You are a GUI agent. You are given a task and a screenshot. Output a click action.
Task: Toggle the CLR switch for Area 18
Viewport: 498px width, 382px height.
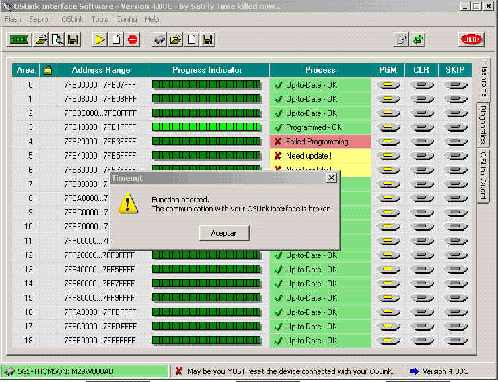click(x=422, y=341)
